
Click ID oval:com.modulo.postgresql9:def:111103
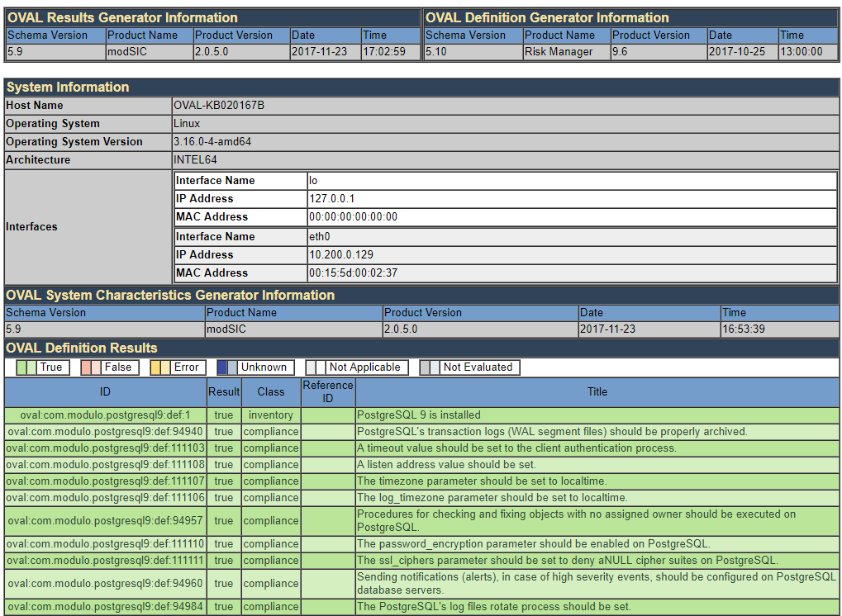[105, 448]
